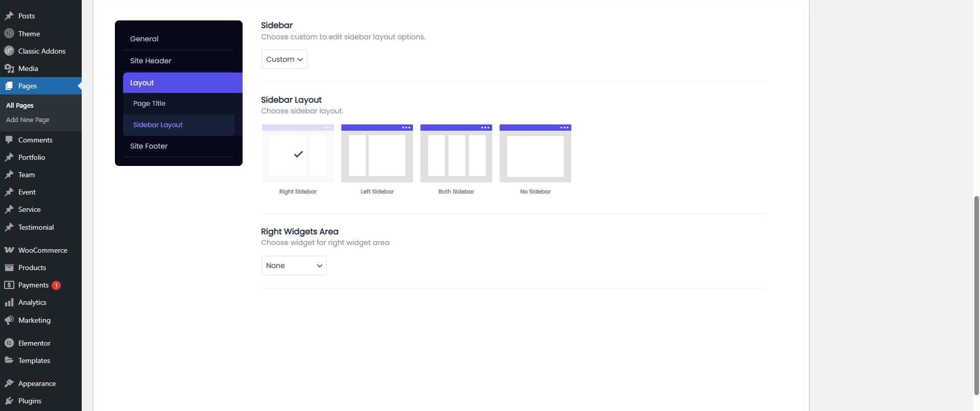Click the Comments speech bubble icon
Viewport: 980px width, 411px height.
click(9, 139)
